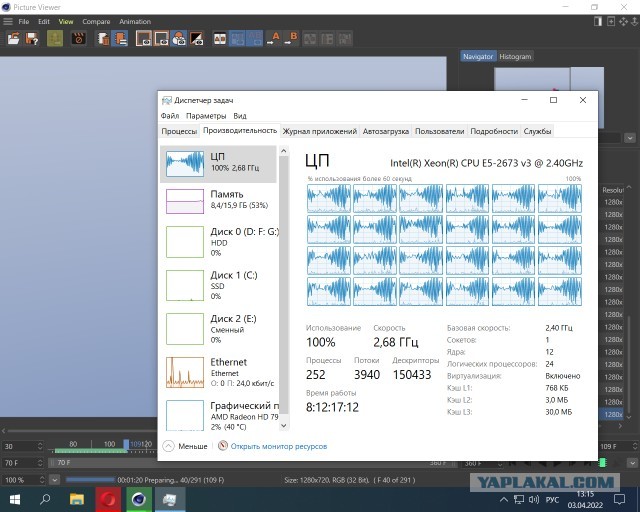
Task: Click the down arrow of Task Manager sidebar scrollbar
Action: [284, 426]
